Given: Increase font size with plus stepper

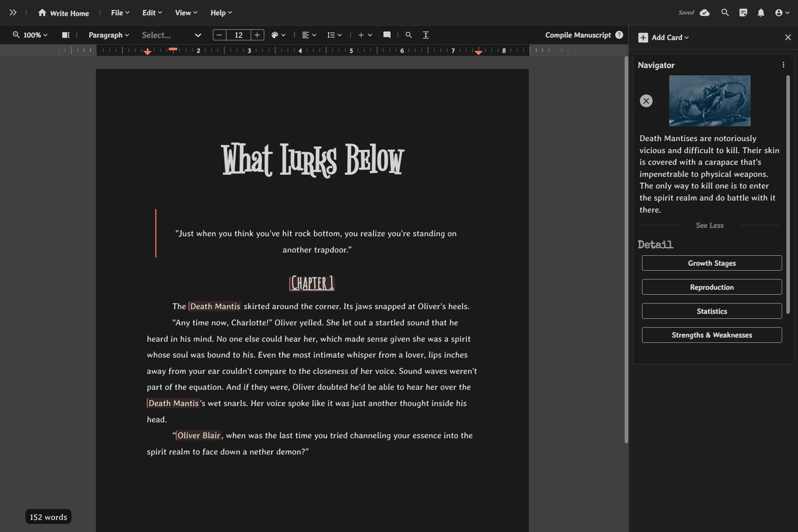Looking at the screenshot, I should coord(257,35).
